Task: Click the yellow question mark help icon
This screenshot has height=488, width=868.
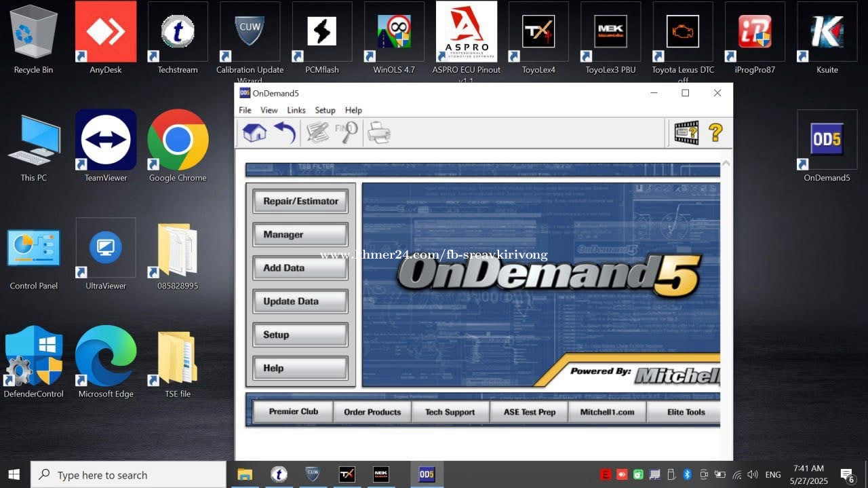Action: (x=715, y=132)
